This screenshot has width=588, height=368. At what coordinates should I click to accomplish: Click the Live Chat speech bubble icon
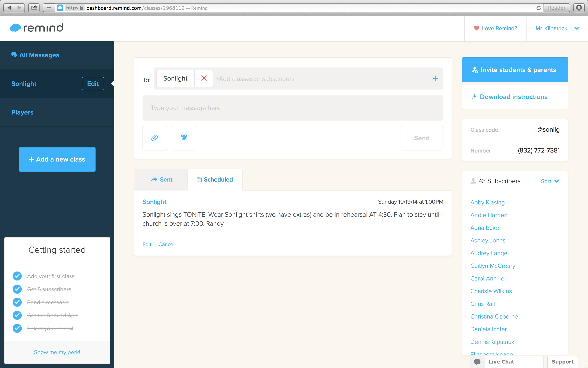(477, 362)
